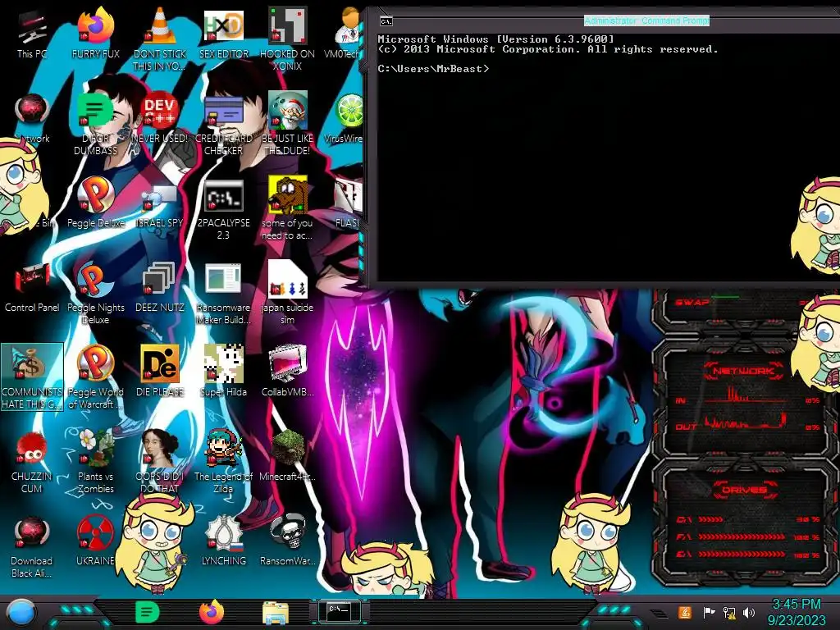The height and width of the screenshot is (630, 840).
Task: Click the 3:45 PM taskbar clock
Action: 797,605
